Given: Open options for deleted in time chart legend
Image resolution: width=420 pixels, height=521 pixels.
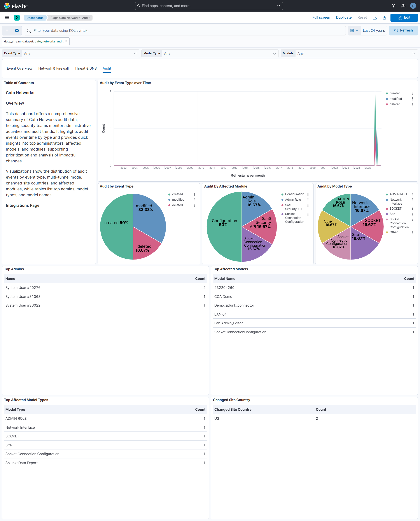Looking at the screenshot, I should (412, 104).
